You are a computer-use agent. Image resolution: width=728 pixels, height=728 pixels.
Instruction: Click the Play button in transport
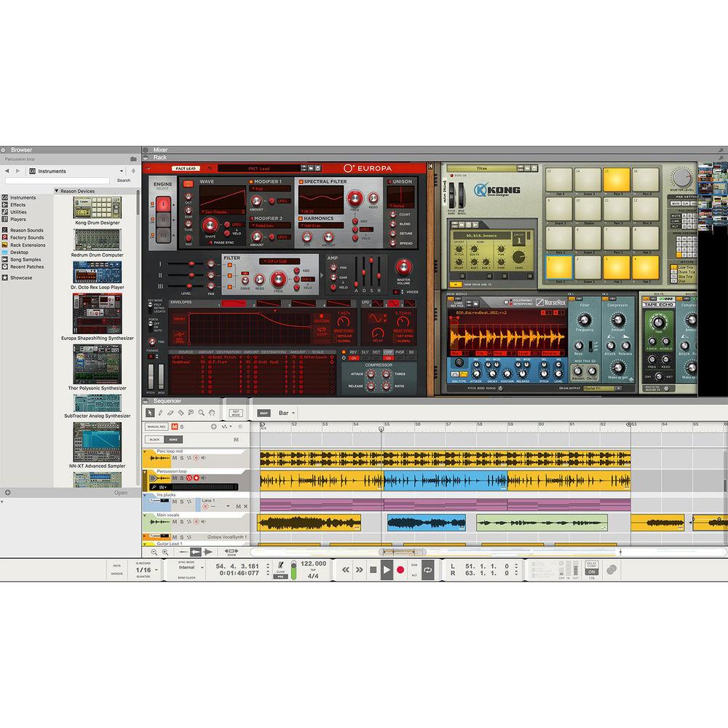pos(387,570)
